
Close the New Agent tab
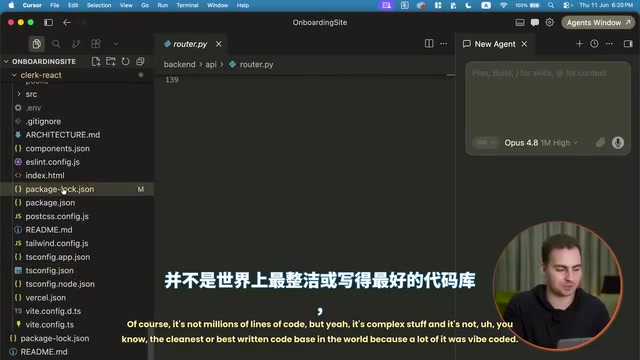524,44
